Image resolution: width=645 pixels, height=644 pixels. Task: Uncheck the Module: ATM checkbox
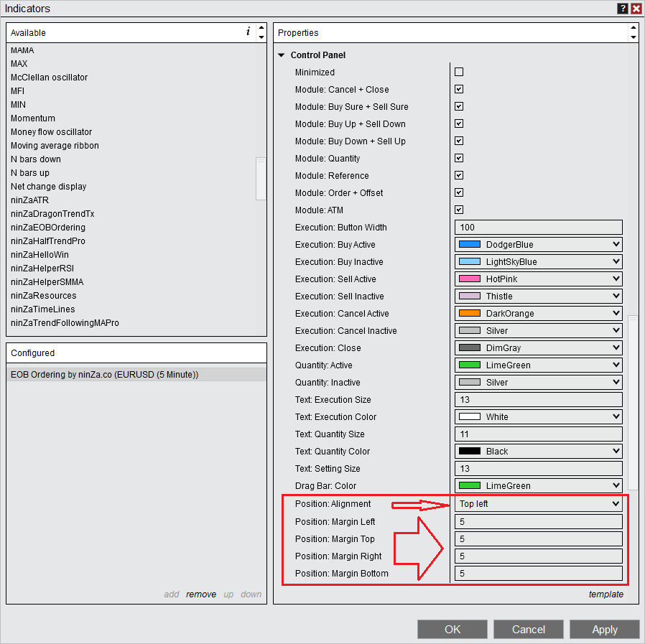[459, 210]
